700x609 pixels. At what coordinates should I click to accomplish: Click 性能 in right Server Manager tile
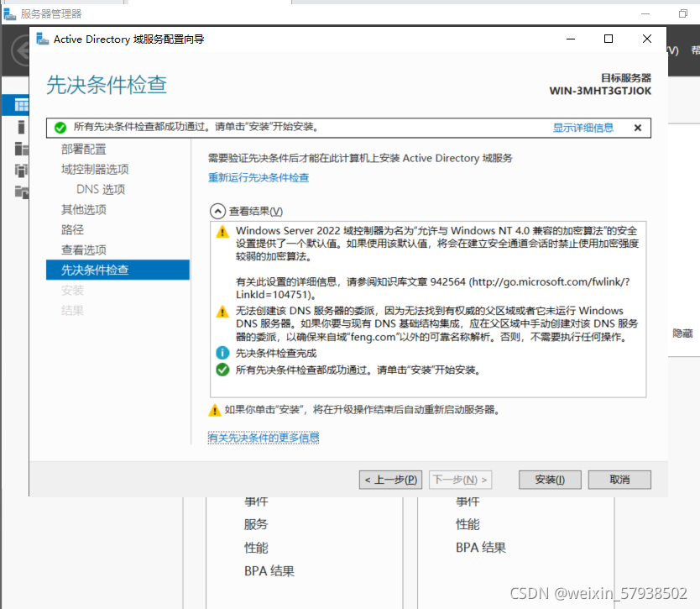coord(468,524)
